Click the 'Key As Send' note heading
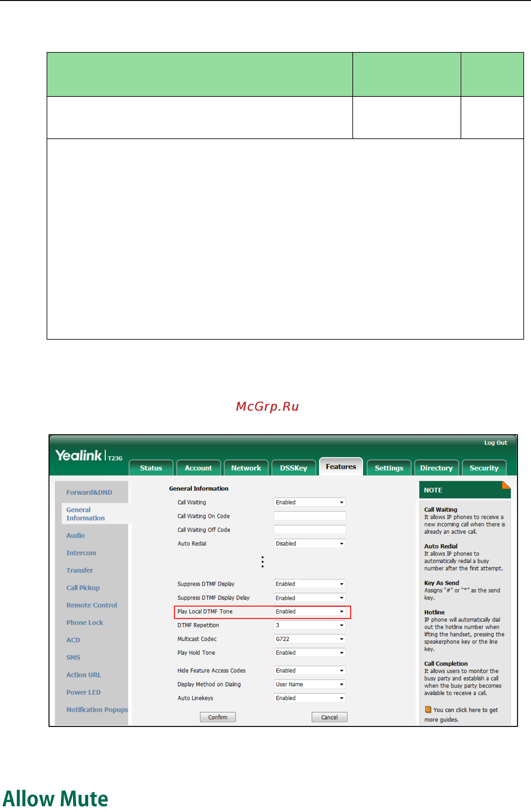 441,583
